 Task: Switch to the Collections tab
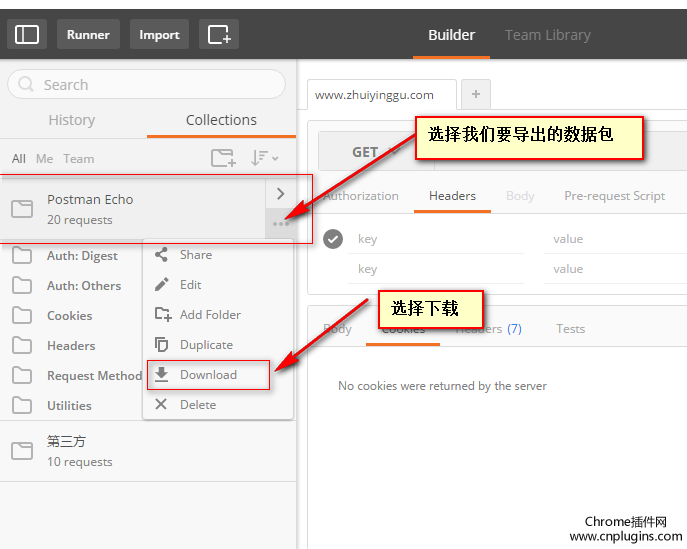click(x=221, y=120)
